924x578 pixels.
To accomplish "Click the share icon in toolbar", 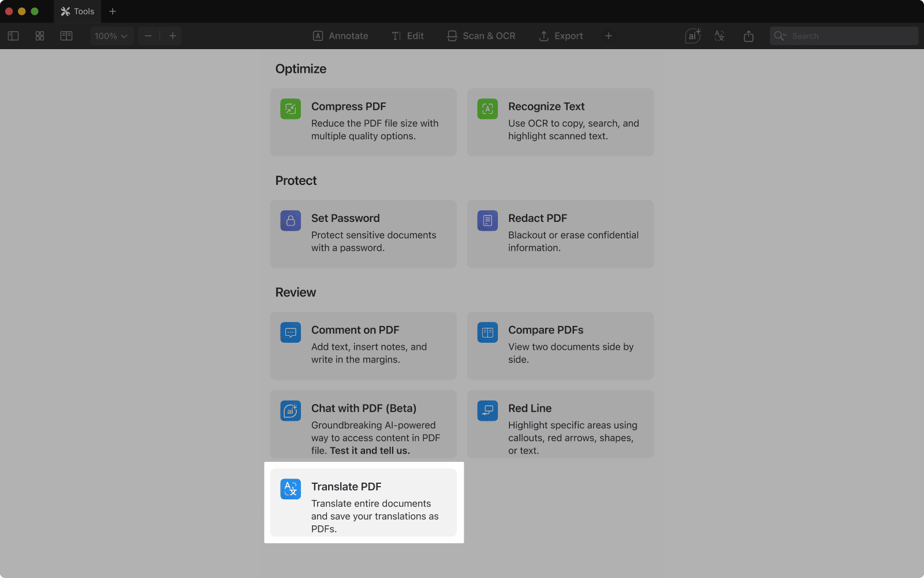I will click(x=748, y=36).
